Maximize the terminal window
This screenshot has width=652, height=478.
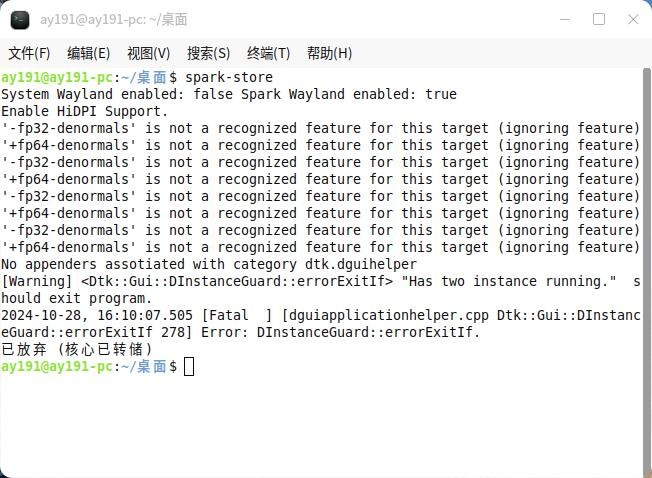(599, 19)
